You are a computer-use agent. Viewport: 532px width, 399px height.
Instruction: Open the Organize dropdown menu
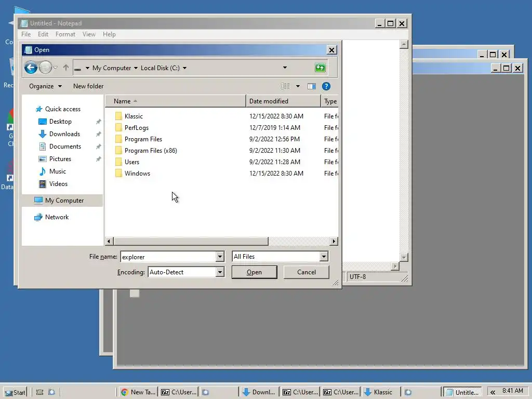click(46, 86)
